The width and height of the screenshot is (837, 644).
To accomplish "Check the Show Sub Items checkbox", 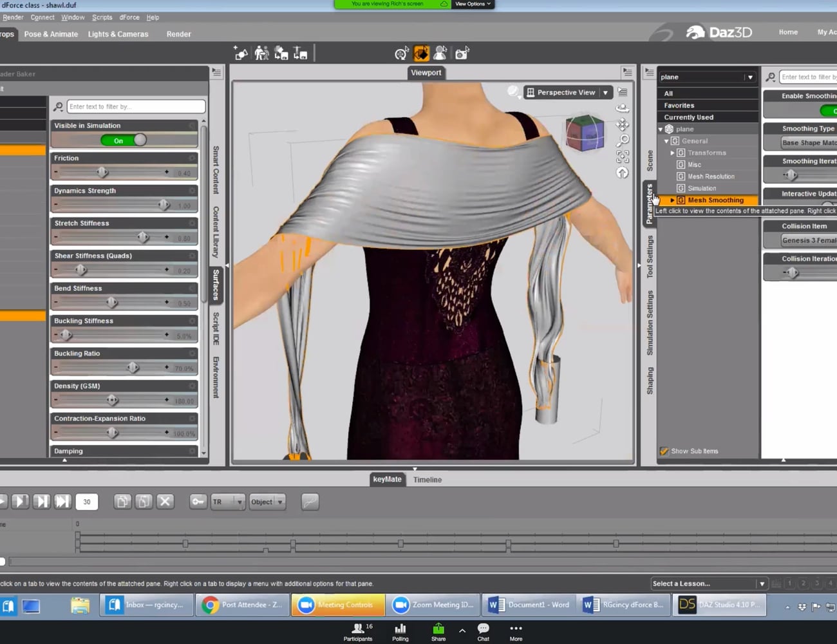I will coord(664,451).
